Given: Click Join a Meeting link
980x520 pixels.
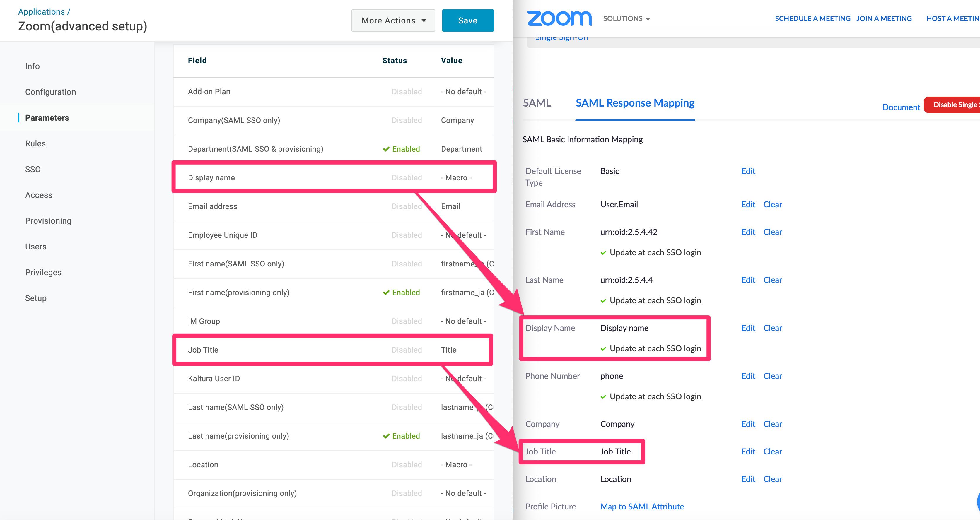Looking at the screenshot, I should 884,19.
